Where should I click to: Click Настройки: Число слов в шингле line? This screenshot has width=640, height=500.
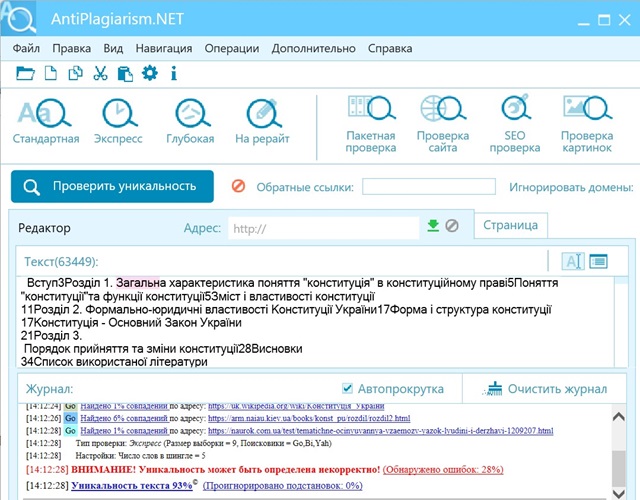tap(140, 456)
